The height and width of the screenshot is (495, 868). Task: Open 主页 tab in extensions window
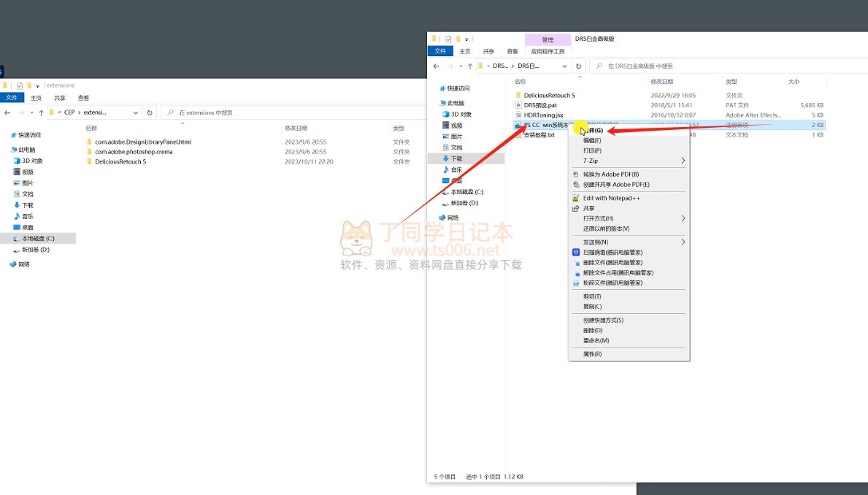[x=36, y=98]
